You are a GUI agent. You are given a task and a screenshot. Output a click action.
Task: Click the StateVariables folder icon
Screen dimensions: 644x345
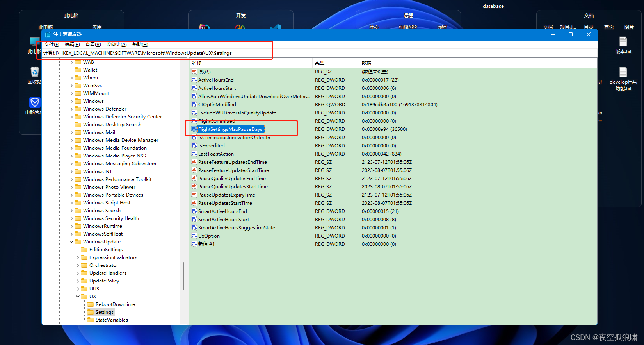tap(91, 320)
